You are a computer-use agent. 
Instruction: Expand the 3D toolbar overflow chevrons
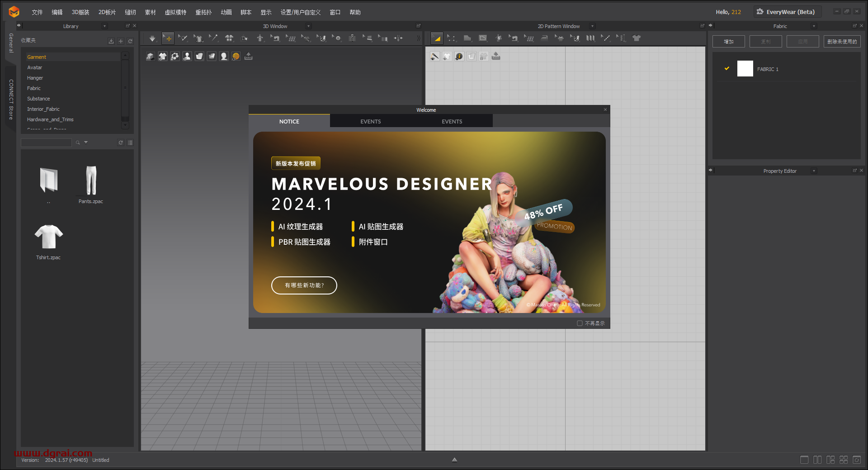click(418, 38)
